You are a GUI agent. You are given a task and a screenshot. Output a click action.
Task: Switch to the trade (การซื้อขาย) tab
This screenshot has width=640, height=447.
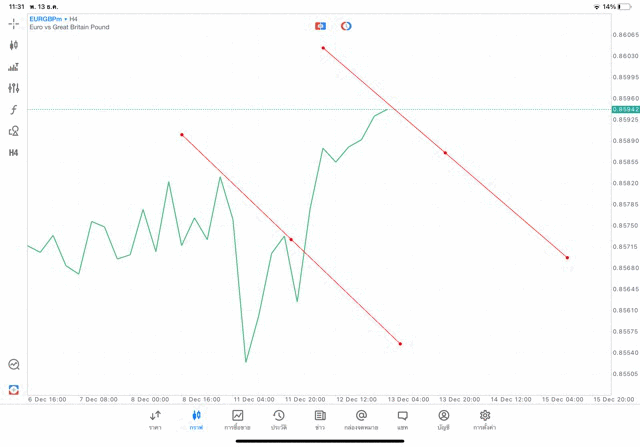pyautogui.click(x=237, y=419)
